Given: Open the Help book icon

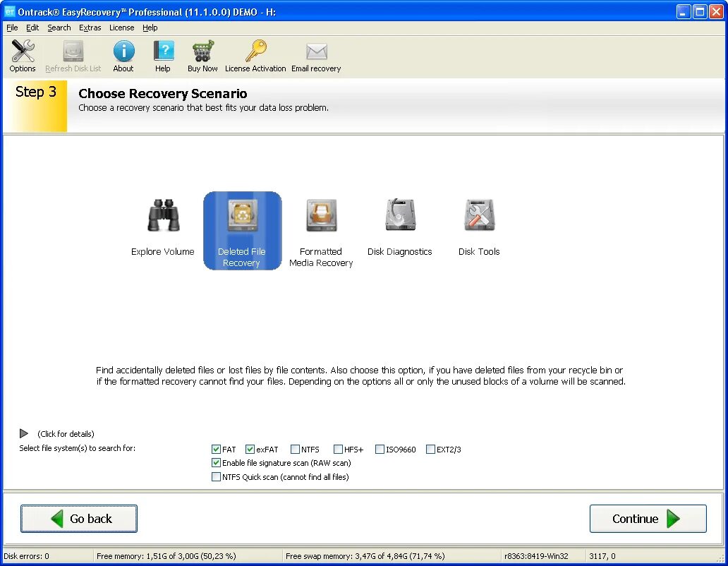Looking at the screenshot, I should (x=163, y=56).
